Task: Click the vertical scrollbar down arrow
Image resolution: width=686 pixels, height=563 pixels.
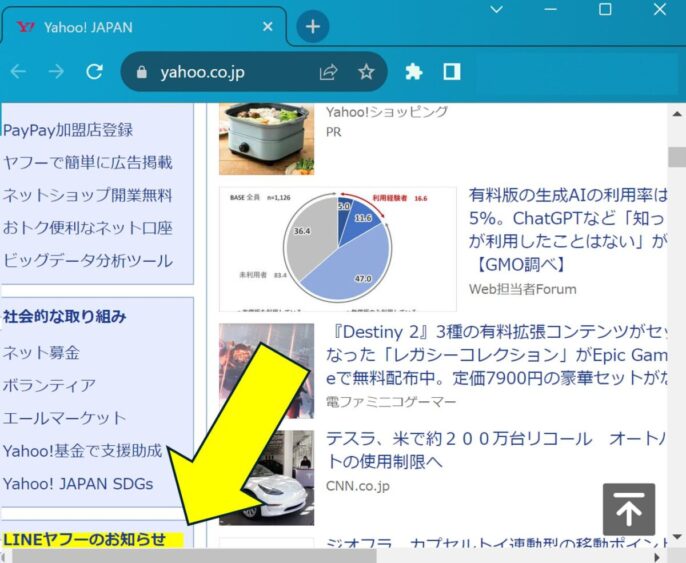Action: click(678, 537)
